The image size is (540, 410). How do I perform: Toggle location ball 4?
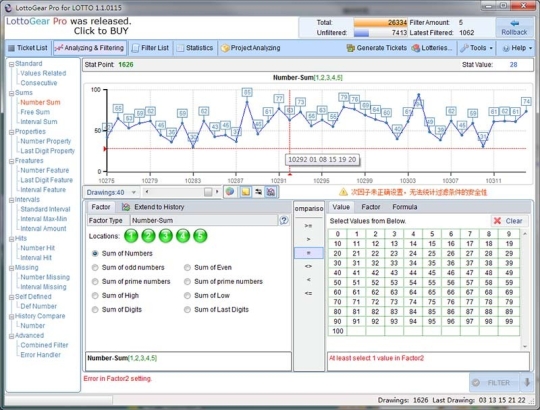pyautogui.click(x=183, y=236)
